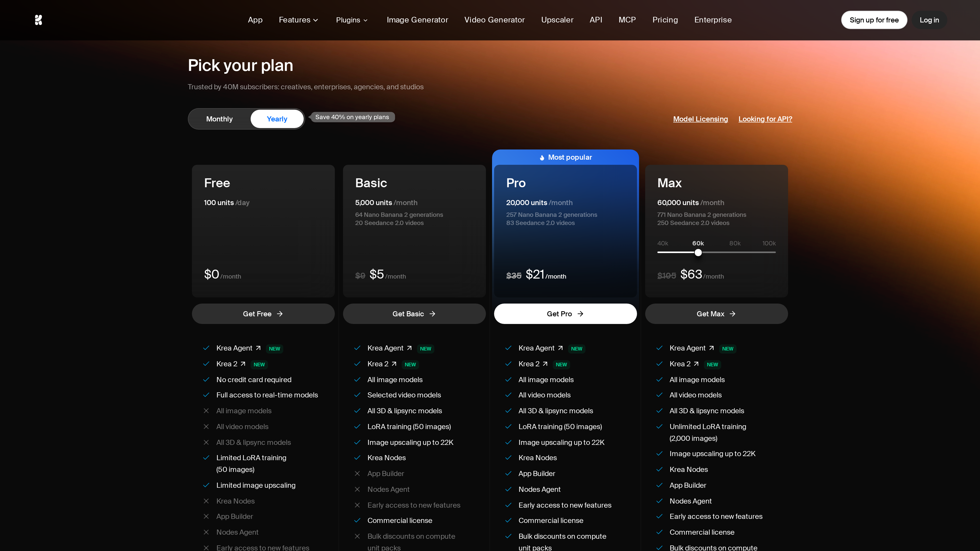Expand the Plugins dropdown menu
The image size is (980, 551).
[352, 20]
